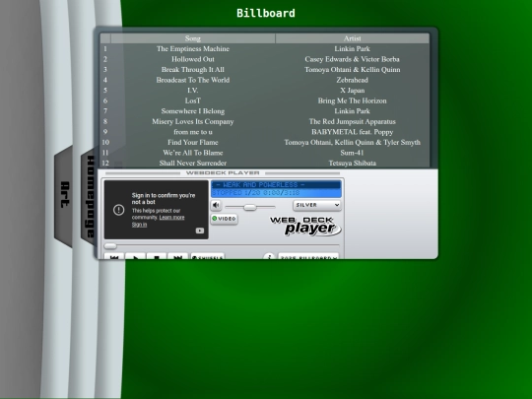Click artist "Bring Me The Horizon"
The height and width of the screenshot is (399, 532).
point(352,100)
